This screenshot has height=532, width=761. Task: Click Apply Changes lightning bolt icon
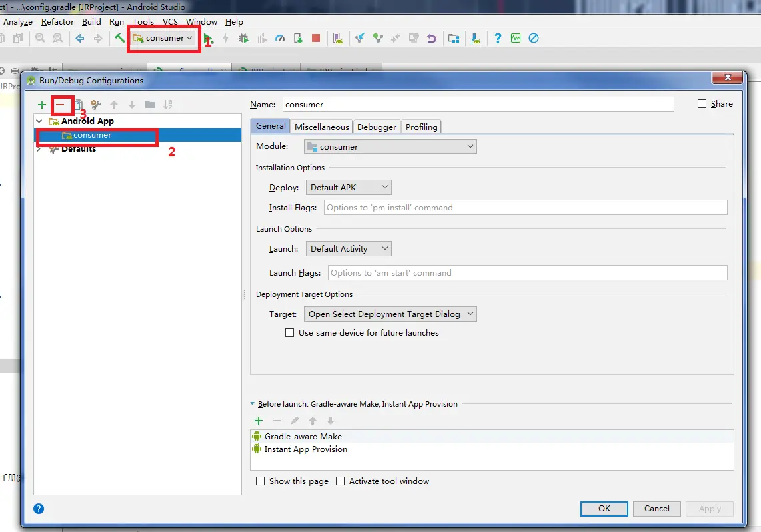[226, 38]
